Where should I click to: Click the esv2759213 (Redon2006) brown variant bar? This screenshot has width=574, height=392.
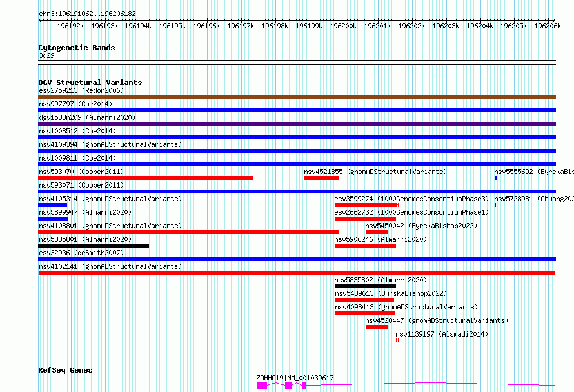[x=297, y=97]
